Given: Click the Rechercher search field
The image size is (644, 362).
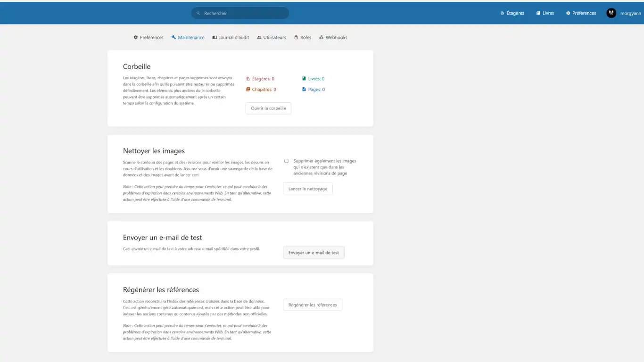Looking at the screenshot, I should click(240, 13).
